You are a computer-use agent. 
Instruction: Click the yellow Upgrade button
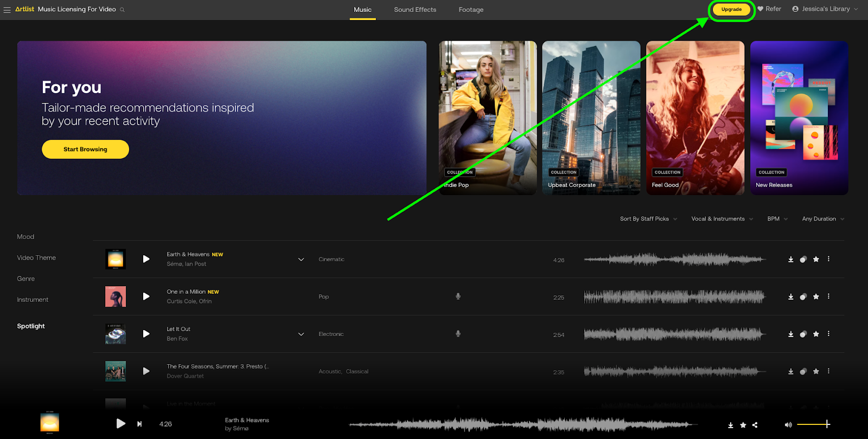(731, 9)
